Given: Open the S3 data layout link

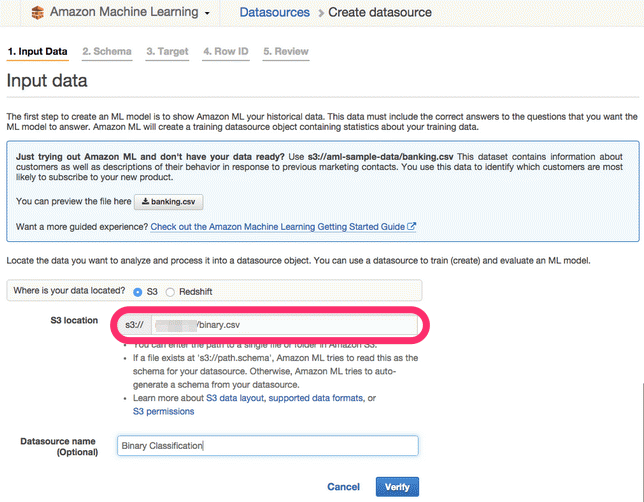Looking at the screenshot, I should point(235,398).
